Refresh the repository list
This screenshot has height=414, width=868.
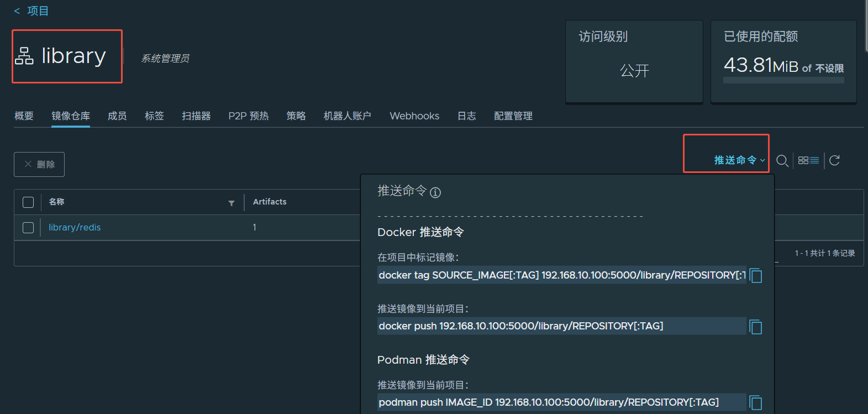point(834,160)
